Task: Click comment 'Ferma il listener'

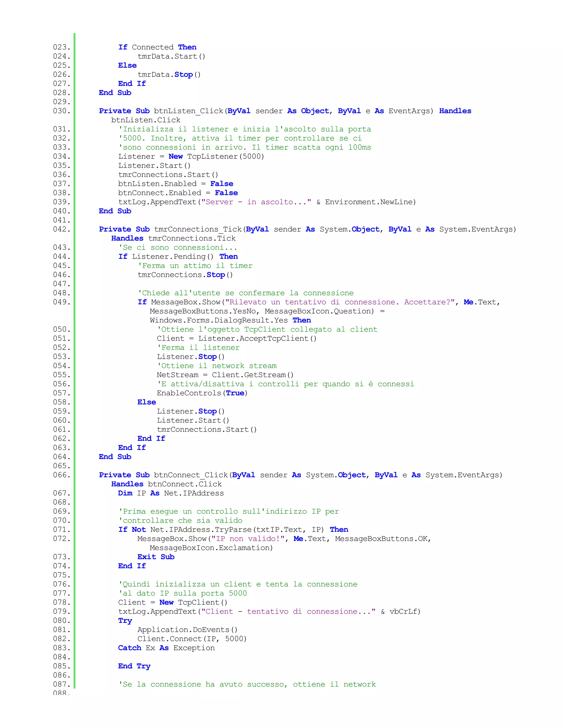Action: click(198, 347)
